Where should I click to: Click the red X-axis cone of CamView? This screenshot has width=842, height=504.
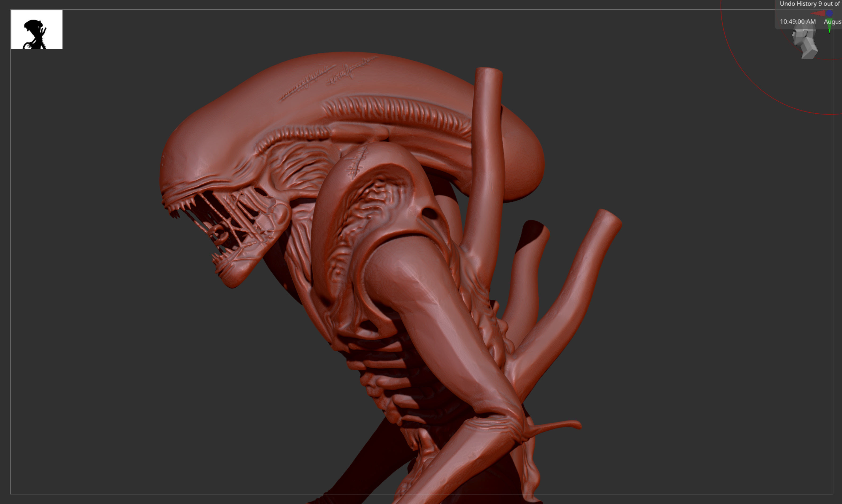coord(818,13)
